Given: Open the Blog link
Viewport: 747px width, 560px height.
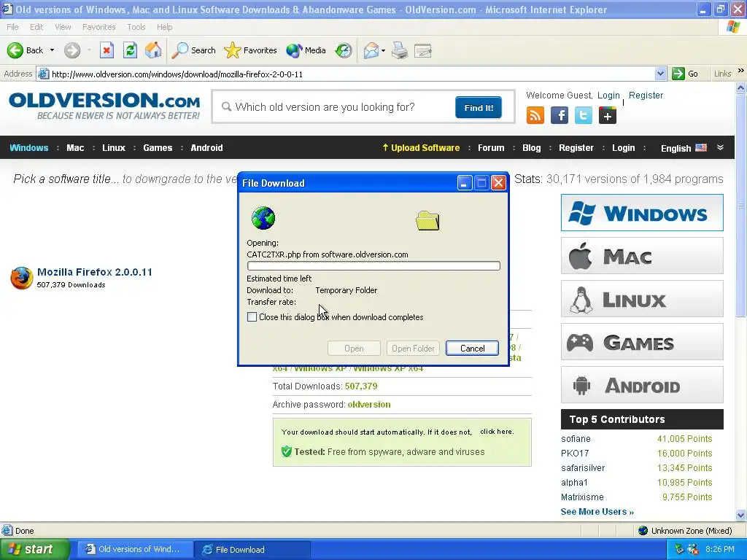Looking at the screenshot, I should 531,147.
